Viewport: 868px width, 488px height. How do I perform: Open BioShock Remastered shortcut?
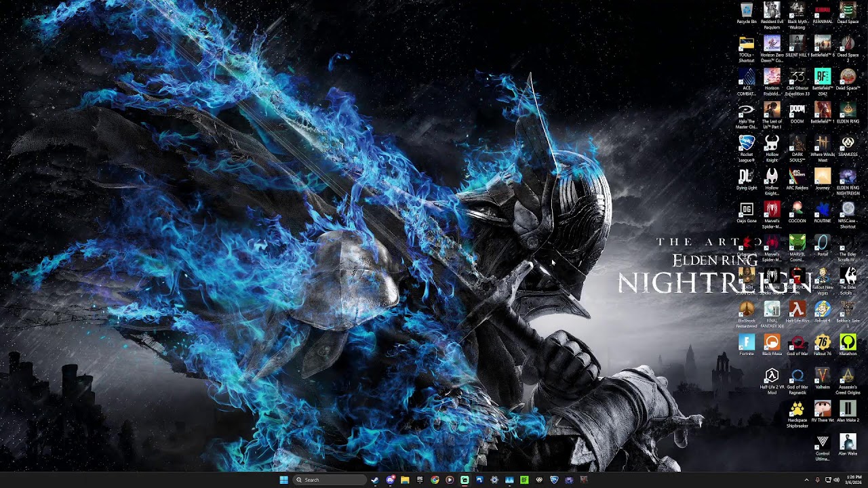pos(747,314)
